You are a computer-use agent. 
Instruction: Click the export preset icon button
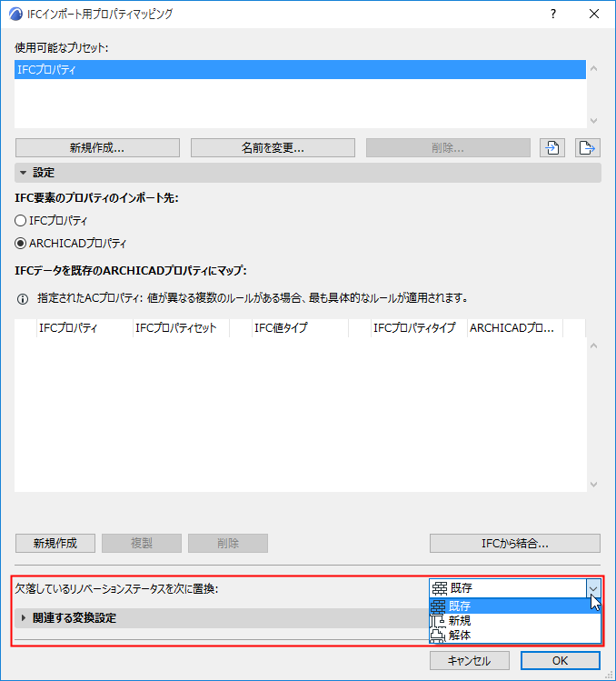587,147
